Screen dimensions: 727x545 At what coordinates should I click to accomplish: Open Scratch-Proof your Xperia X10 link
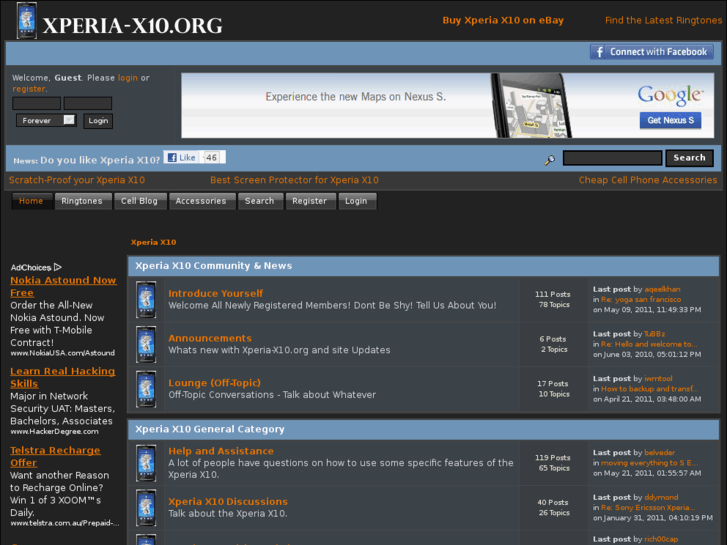tap(77, 180)
